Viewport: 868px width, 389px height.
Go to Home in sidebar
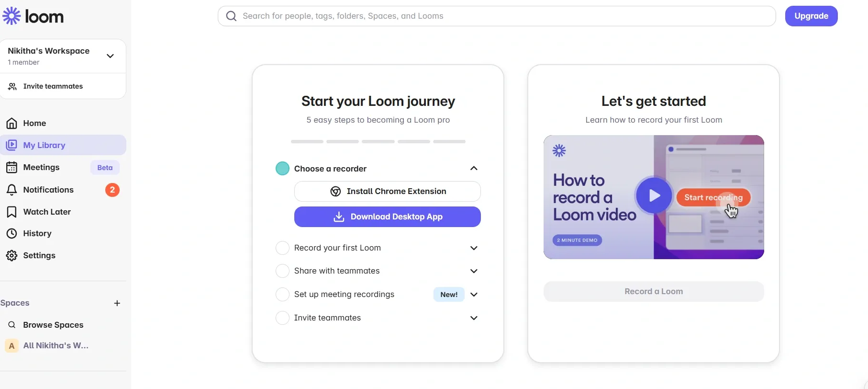[x=34, y=123]
